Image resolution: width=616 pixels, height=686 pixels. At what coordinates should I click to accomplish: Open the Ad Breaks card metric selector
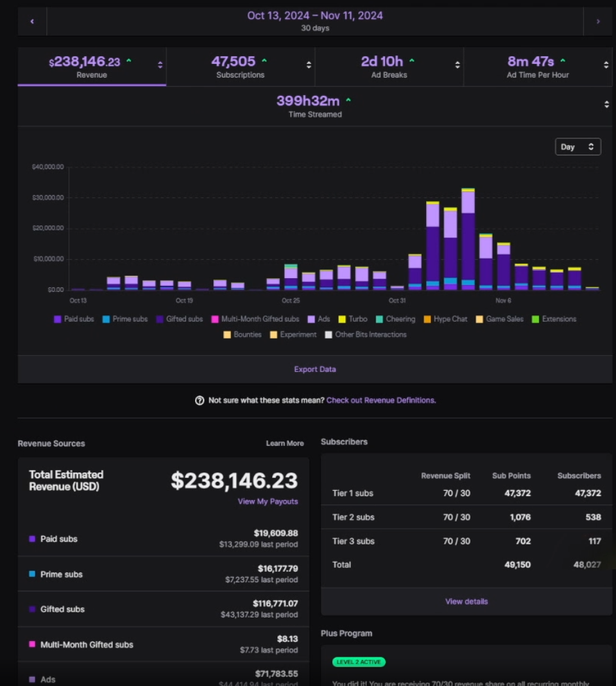[457, 65]
